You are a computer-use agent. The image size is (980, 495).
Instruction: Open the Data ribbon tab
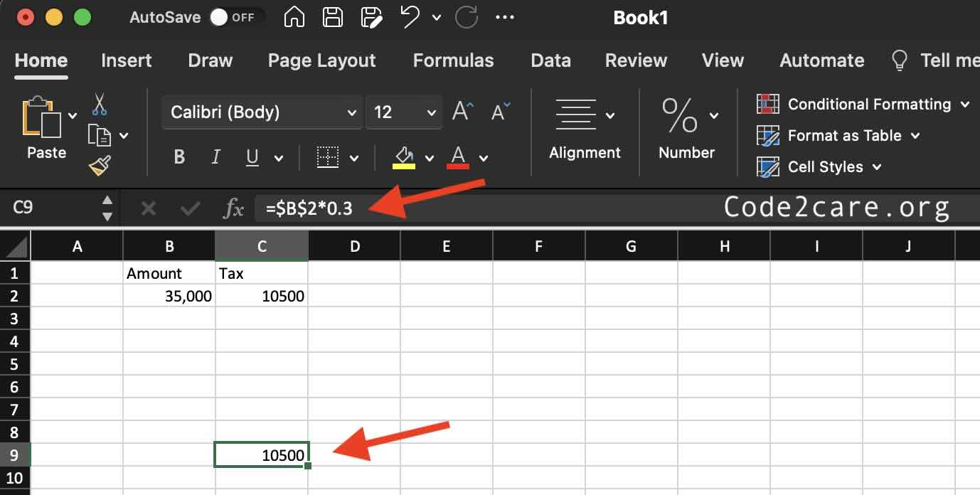pos(550,60)
